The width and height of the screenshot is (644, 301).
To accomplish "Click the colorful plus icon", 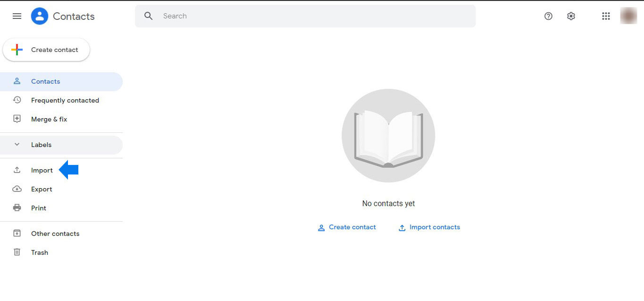I will tap(17, 50).
